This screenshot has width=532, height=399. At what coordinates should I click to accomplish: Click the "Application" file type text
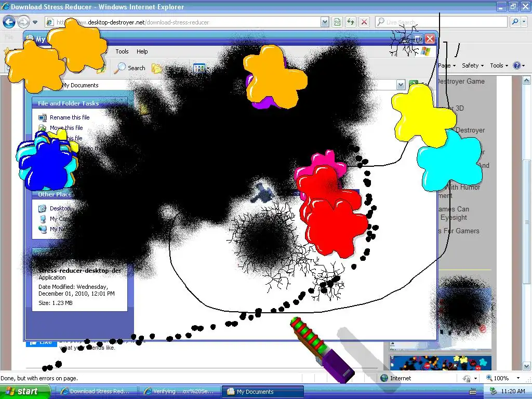tap(52, 277)
